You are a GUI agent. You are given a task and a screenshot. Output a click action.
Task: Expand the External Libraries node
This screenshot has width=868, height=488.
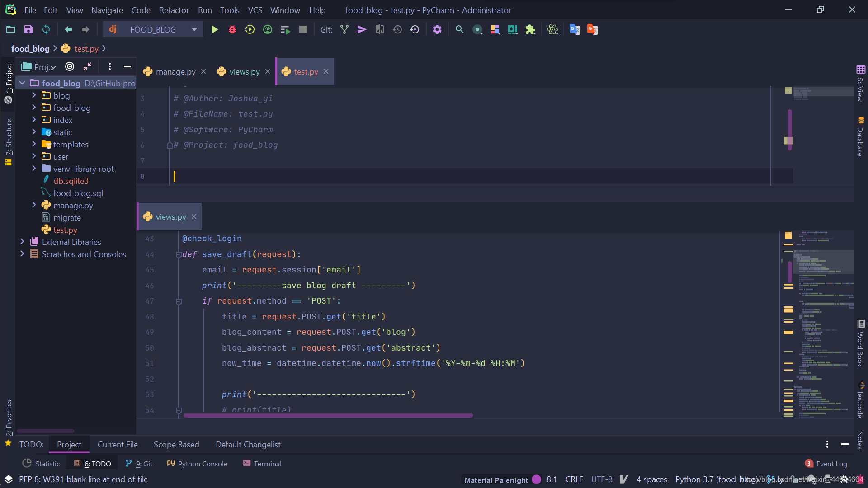22,242
